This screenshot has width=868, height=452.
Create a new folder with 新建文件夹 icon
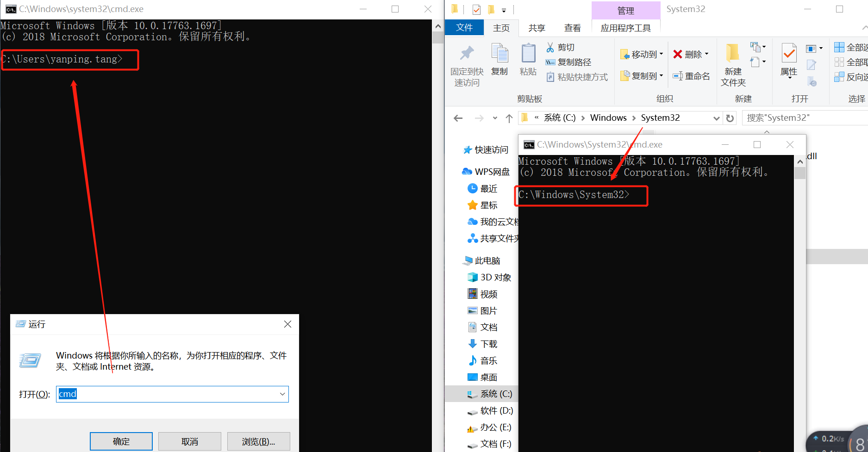coord(733,65)
